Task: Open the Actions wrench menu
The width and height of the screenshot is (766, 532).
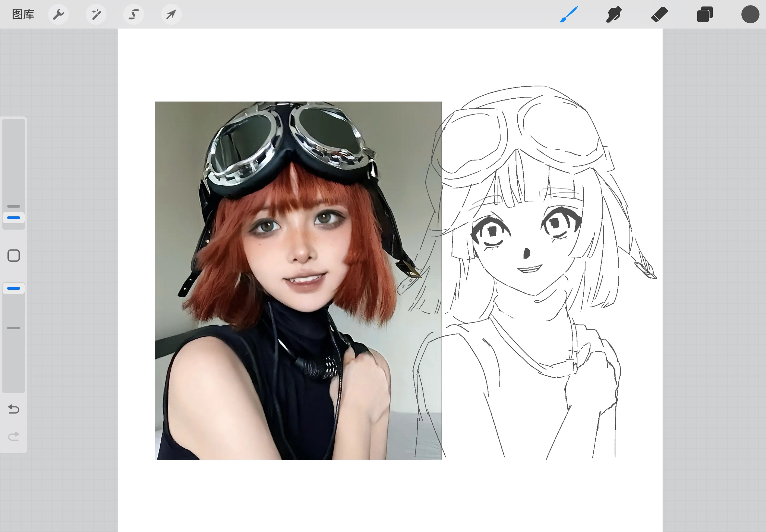Action: click(x=58, y=14)
